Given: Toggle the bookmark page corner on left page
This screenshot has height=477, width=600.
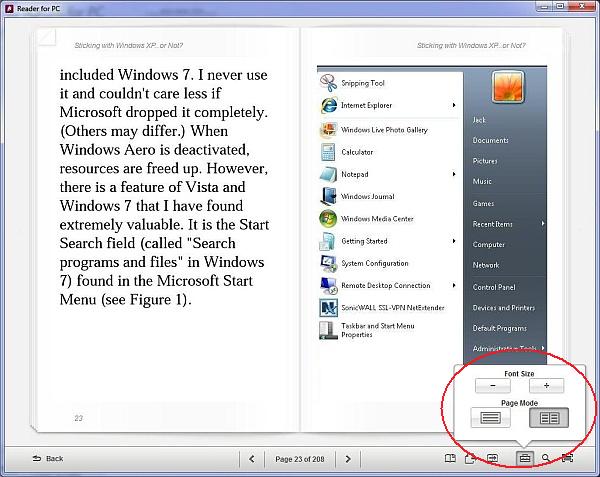Looking at the screenshot, I should point(47,37).
